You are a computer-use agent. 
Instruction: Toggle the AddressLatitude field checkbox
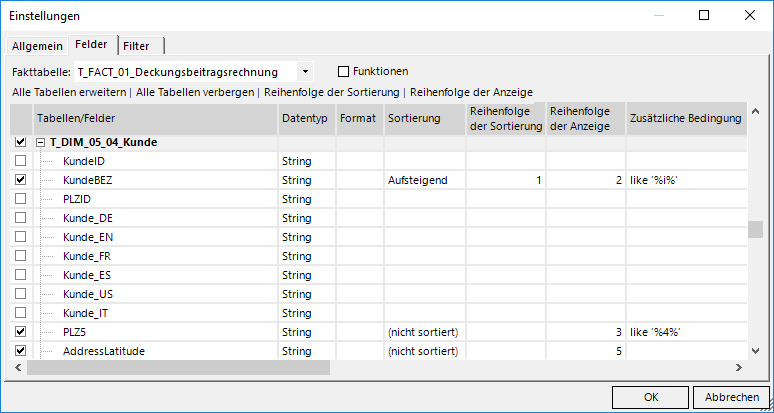point(21,351)
